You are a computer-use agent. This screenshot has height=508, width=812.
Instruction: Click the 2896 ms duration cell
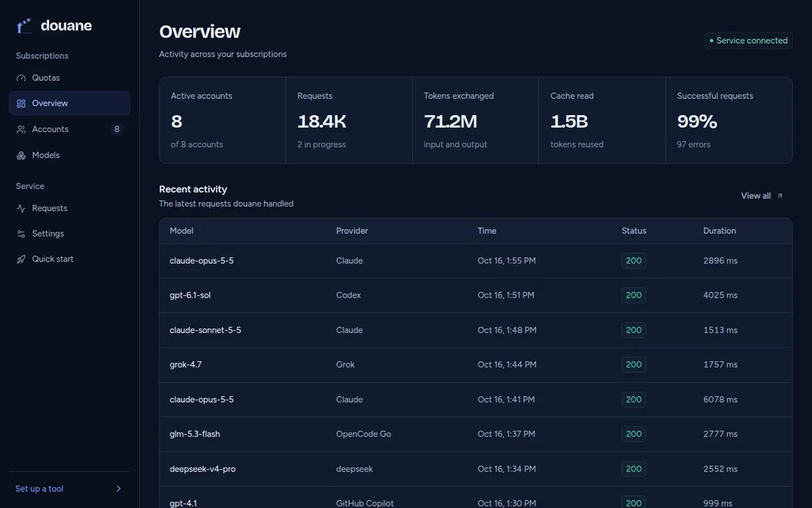720,260
